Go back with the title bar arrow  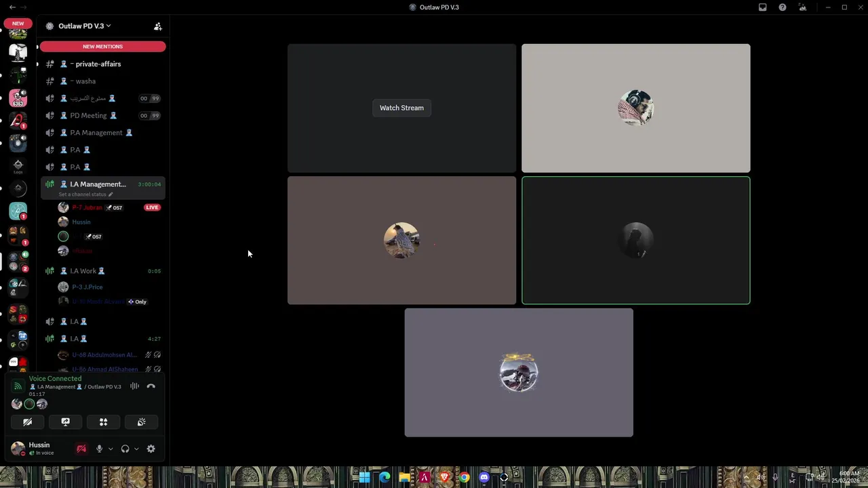click(x=12, y=7)
